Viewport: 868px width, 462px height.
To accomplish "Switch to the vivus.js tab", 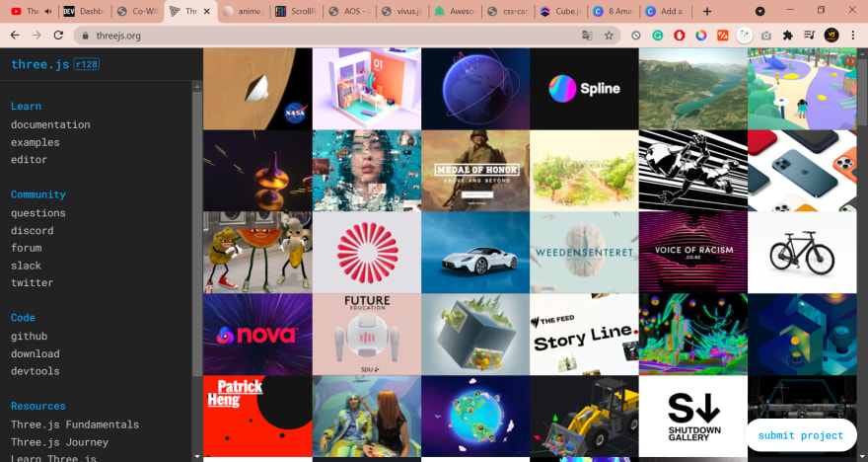I will point(402,12).
